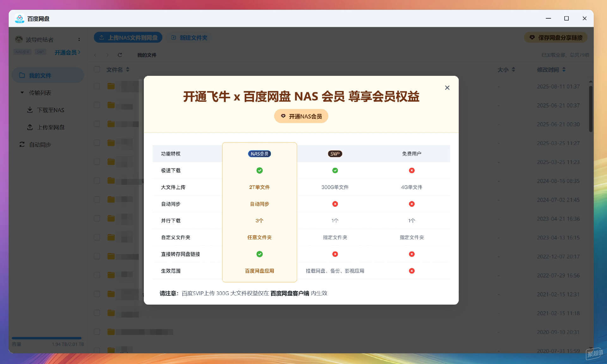607x364 pixels.
Task: Click the 300G单文件 cell
Action: click(x=335, y=187)
